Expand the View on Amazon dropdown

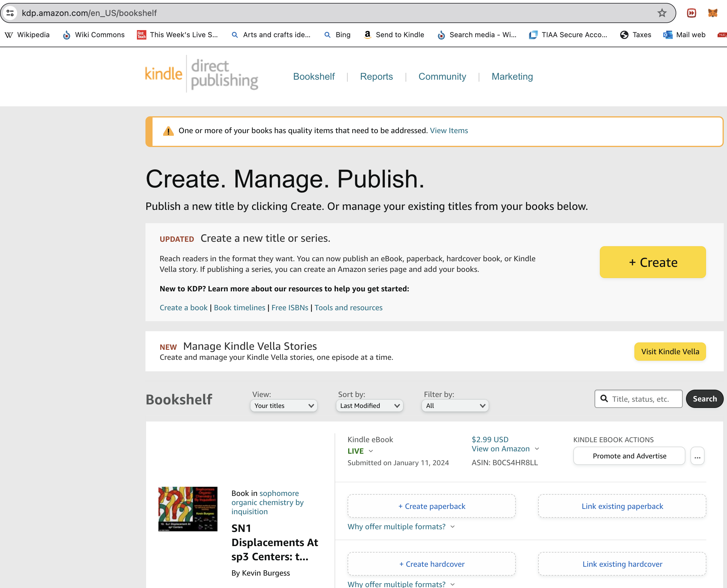[537, 449]
